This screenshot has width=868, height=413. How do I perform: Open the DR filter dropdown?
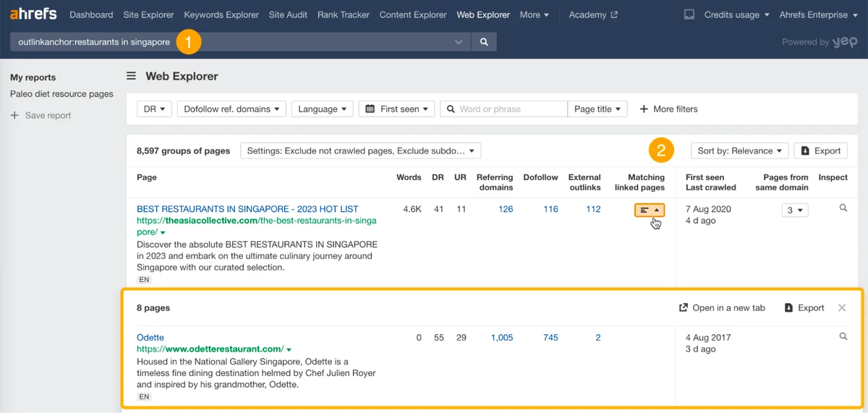[154, 109]
